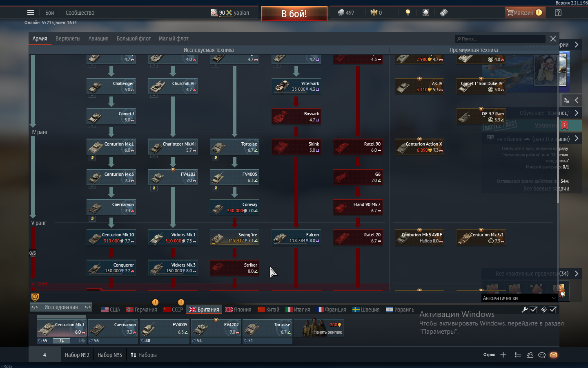Click the top-right chevron next to the portrait
The height and width of the screenshot is (368, 588).
[x=577, y=45]
